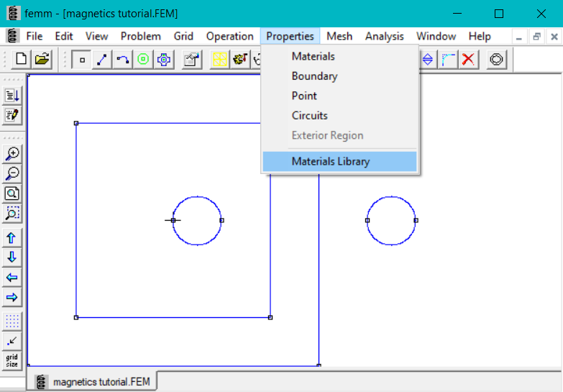Image resolution: width=563 pixels, height=392 pixels.
Task: Click the inner square's bottom-right corner node
Action: pos(270,318)
